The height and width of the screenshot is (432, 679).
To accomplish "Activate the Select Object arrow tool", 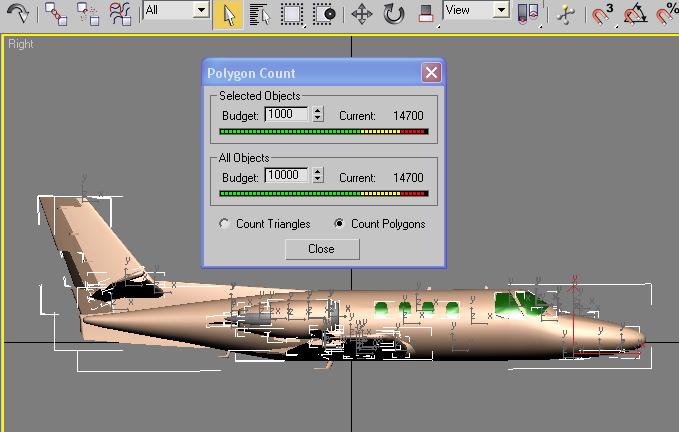I will click(x=228, y=14).
